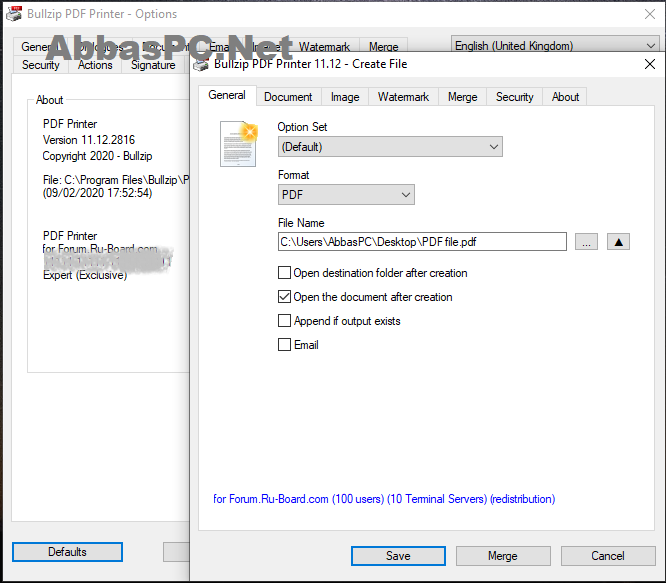
Task: Open Security tab in the Options window
Action: (41, 65)
